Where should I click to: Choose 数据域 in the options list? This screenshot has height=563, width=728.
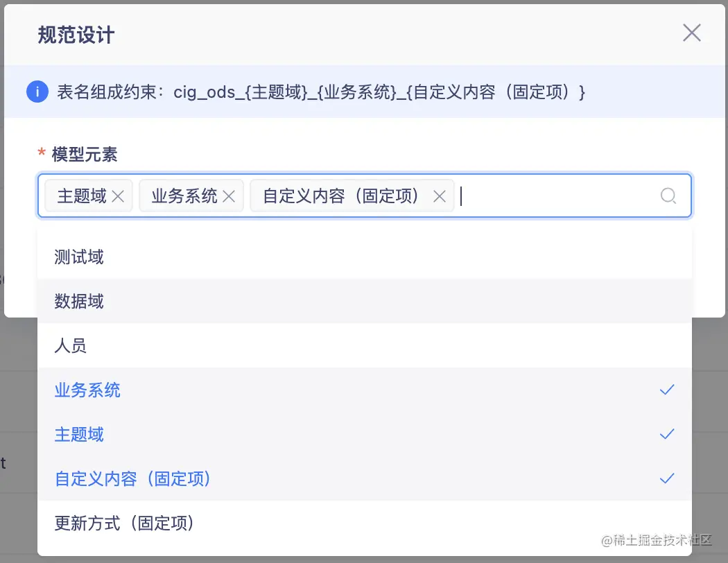[x=78, y=301]
